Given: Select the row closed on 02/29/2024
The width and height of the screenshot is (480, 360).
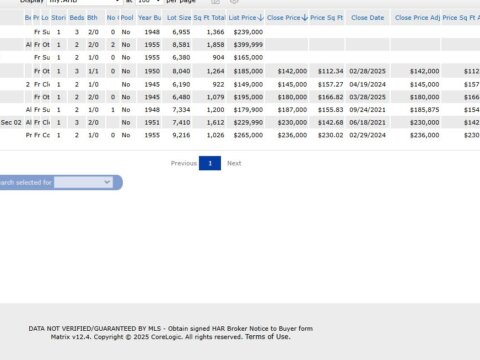Looking at the screenshot, I should (x=240, y=135).
